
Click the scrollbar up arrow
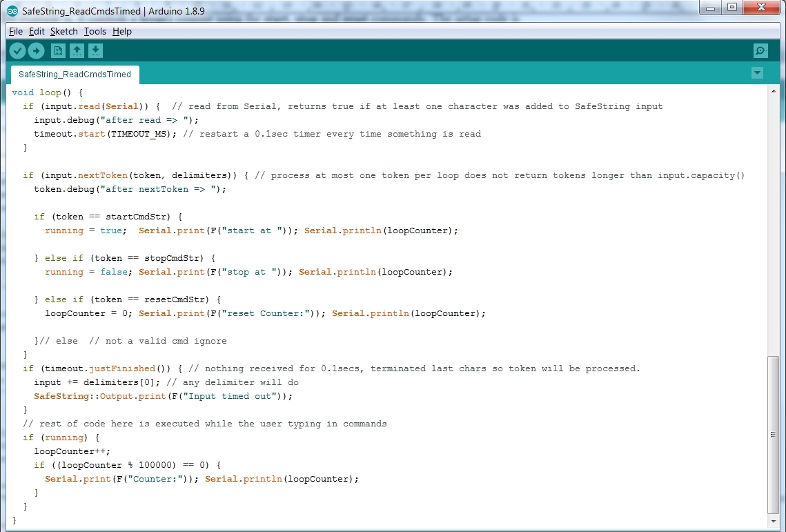(774, 90)
